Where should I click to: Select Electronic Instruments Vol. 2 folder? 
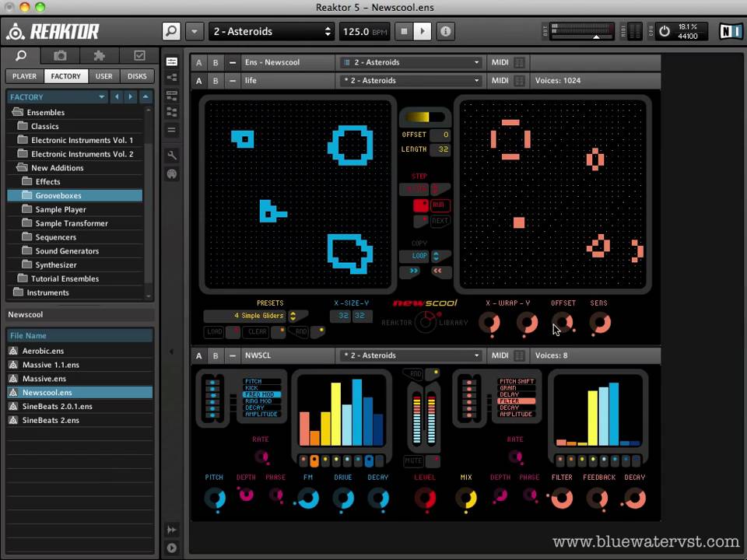pyautogui.click(x=82, y=154)
